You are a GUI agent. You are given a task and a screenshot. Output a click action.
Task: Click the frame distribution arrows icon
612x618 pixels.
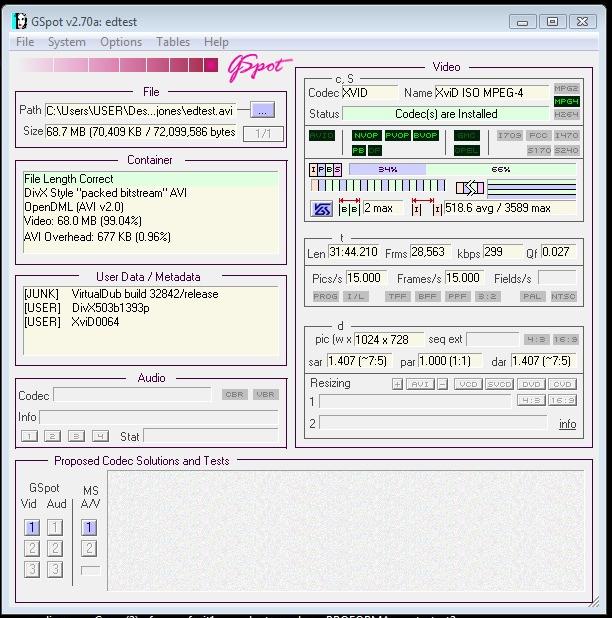point(470,188)
